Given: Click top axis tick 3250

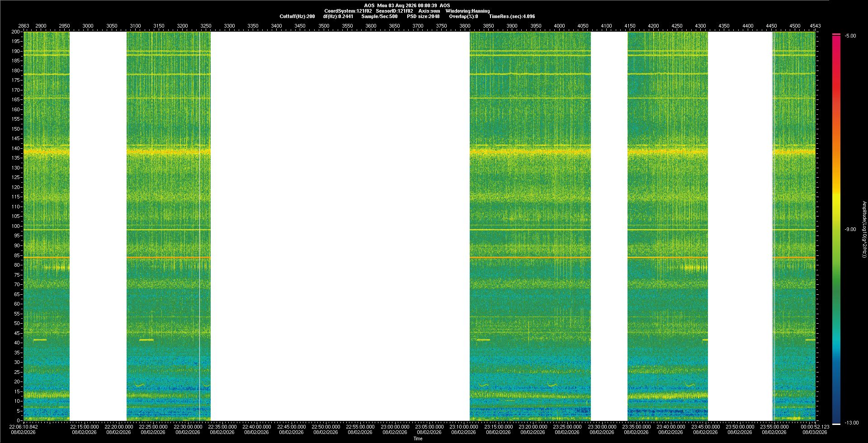Looking at the screenshot, I should [206, 26].
